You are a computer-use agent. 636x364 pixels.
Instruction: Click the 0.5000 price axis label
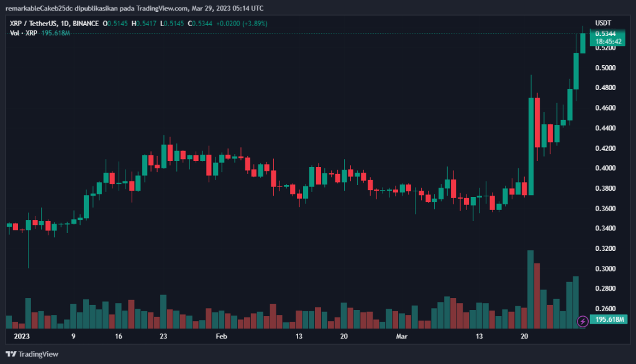click(606, 68)
